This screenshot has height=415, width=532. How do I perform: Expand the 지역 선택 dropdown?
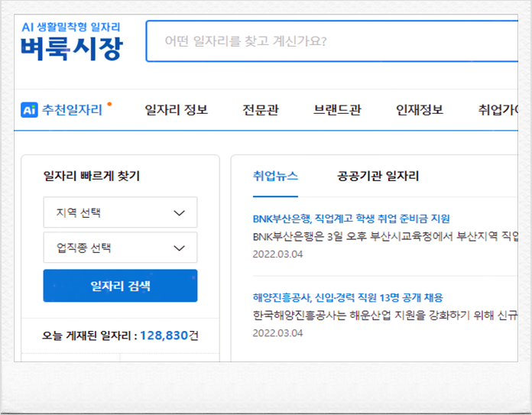[120, 212]
